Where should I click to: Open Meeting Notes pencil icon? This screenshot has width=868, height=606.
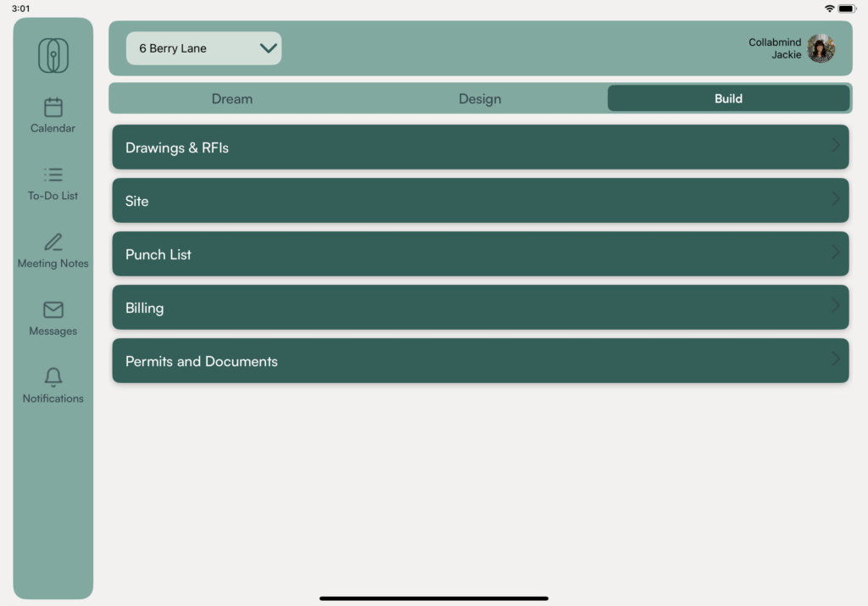tap(53, 242)
